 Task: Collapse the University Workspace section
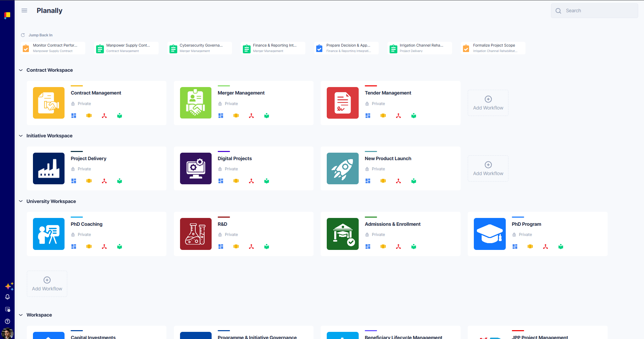click(21, 201)
